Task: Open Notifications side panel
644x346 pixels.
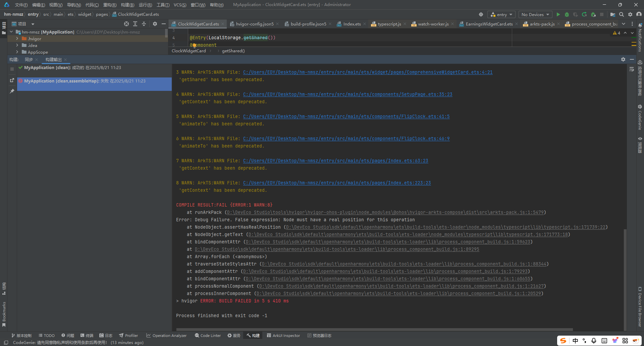Action: (640, 38)
